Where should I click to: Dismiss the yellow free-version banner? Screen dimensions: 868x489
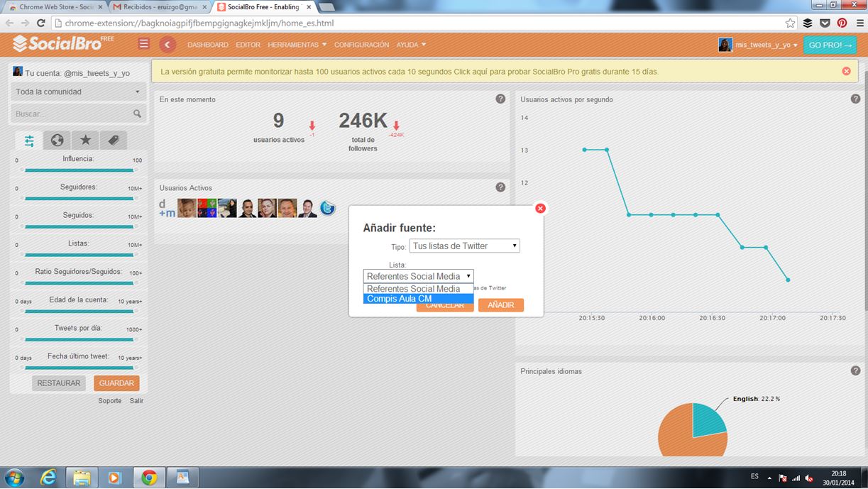[x=846, y=71]
